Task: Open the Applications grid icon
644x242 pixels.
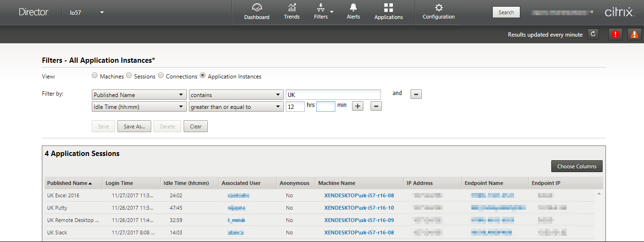Action: (x=389, y=8)
